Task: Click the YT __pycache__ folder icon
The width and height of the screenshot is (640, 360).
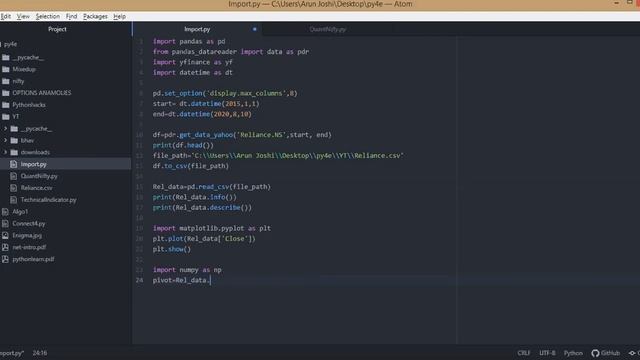Action: coord(14,129)
